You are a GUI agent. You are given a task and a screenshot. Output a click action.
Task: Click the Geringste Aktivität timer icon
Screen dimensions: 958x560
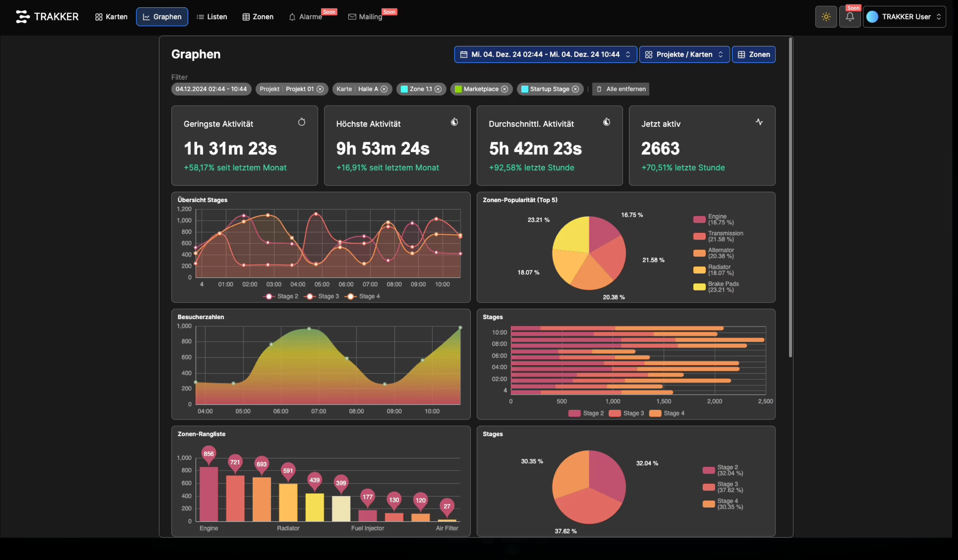click(x=302, y=122)
